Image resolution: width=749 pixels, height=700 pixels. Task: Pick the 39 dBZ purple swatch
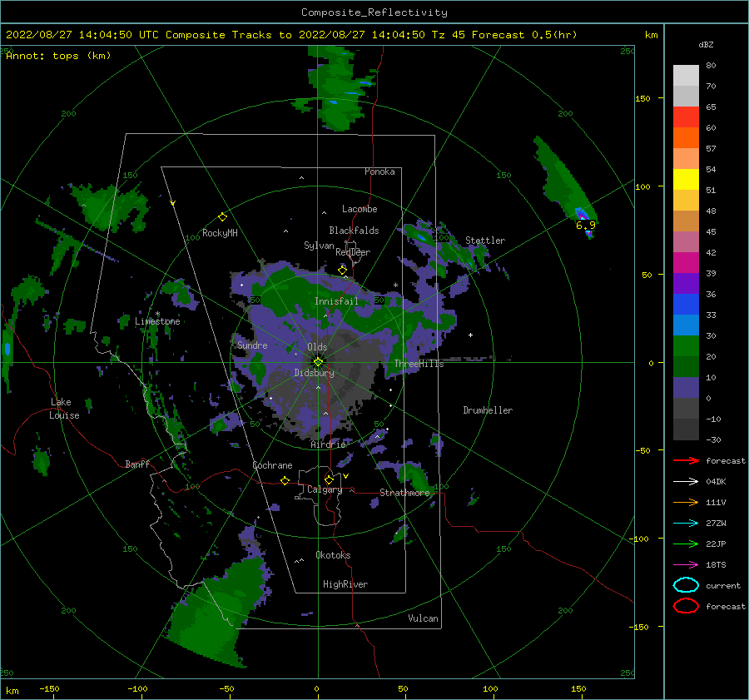pyautogui.click(x=686, y=283)
